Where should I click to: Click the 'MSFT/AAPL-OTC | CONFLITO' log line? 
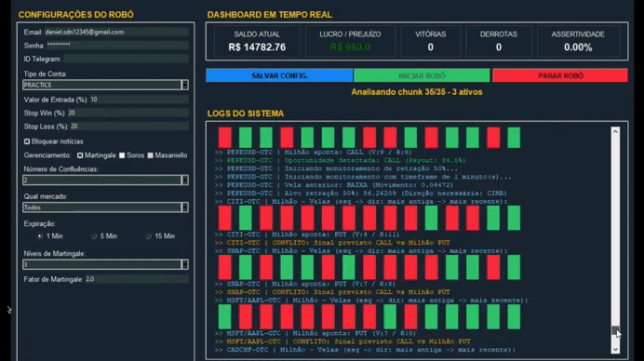[x=342, y=341]
